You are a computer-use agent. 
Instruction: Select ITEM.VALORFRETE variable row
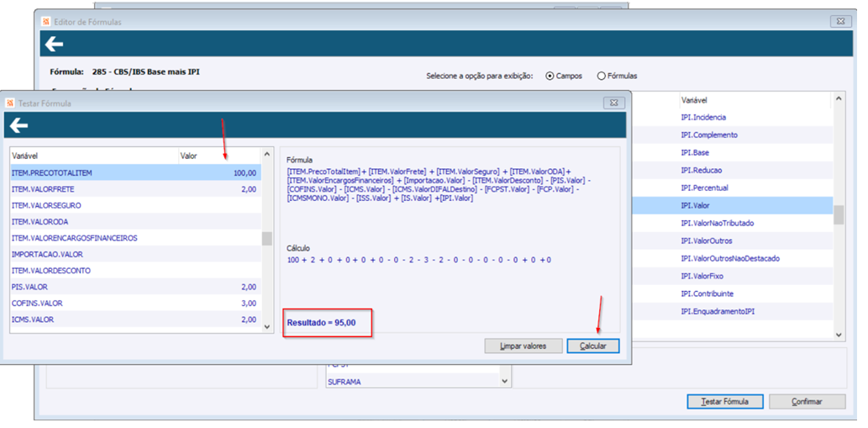tap(135, 189)
